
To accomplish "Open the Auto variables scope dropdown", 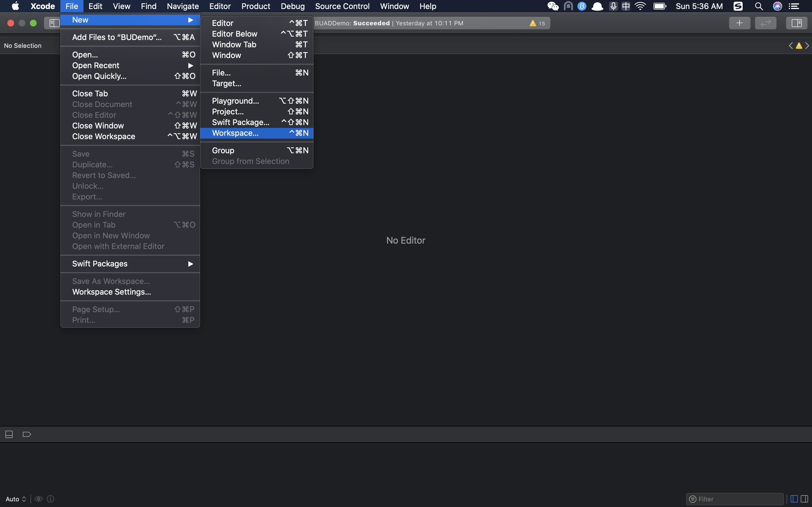I will pos(16,499).
